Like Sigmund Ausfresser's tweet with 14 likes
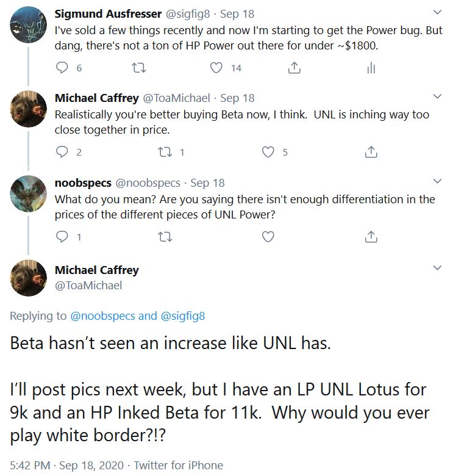Image resolution: width=450 pixels, height=476 pixels. 216,68
